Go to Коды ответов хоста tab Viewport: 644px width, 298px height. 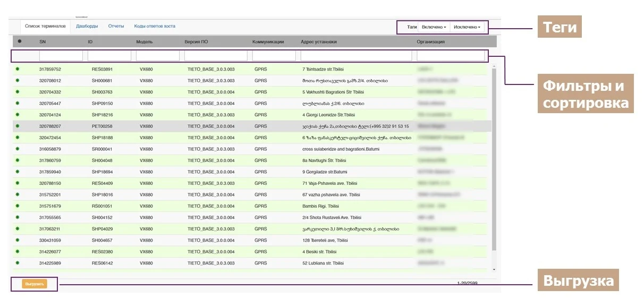coord(155,26)
